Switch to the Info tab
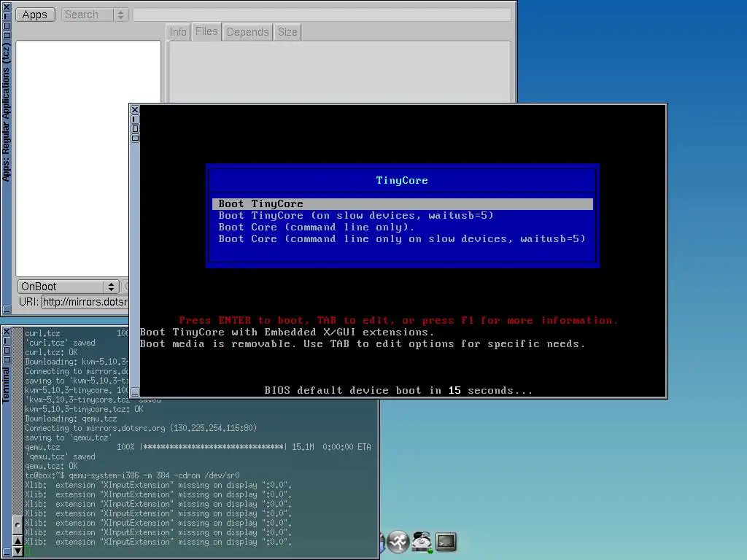Image resolution: width=747 pixels, height=560 pixels. 178,32
